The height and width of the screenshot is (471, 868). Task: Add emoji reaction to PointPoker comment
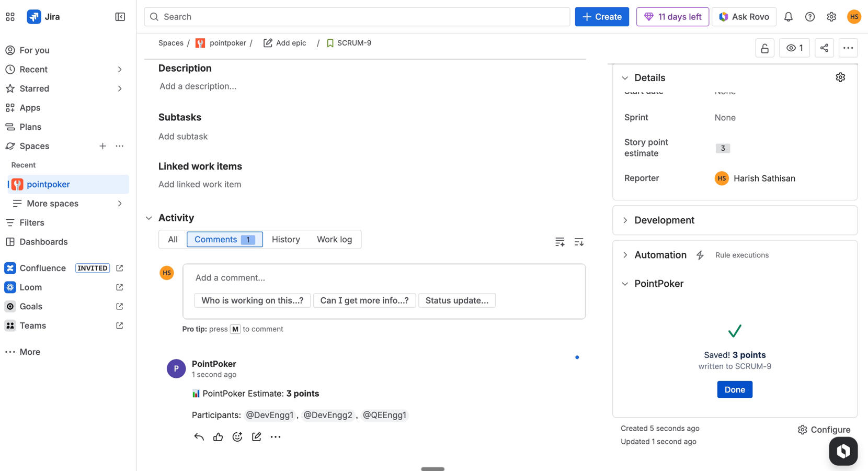click(x=237, y=436)
